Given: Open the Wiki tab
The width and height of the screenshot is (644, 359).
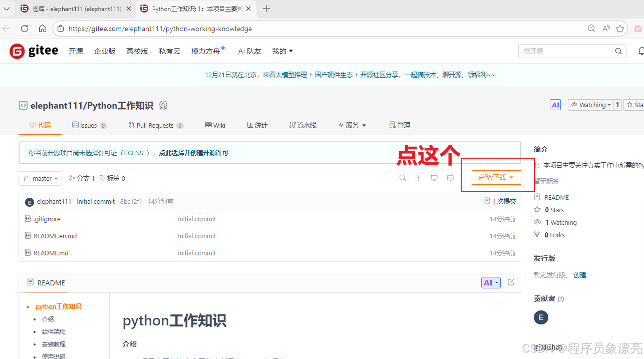Looking at the screenshot, I should pyautogui.click(x=215, y=125).
